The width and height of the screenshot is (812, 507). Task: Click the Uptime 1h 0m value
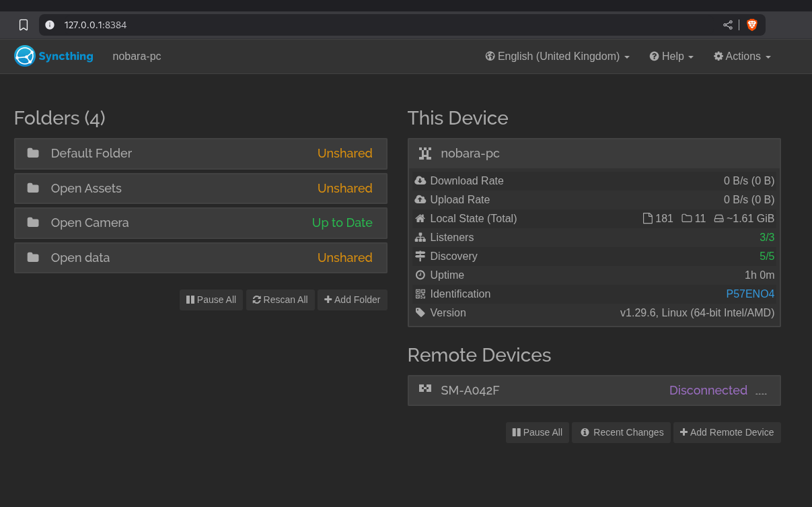pos(760,275)
